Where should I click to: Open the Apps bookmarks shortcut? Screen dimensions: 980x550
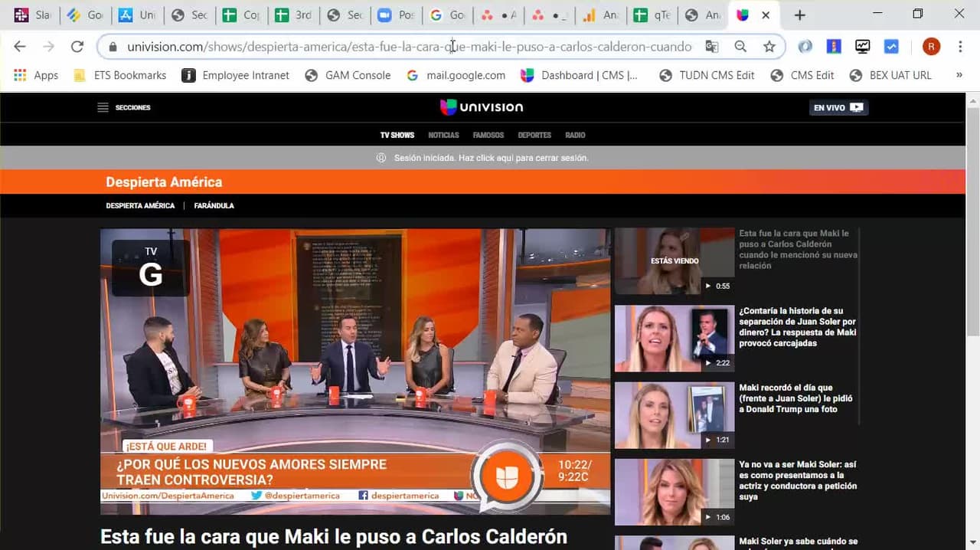(36, 75)
